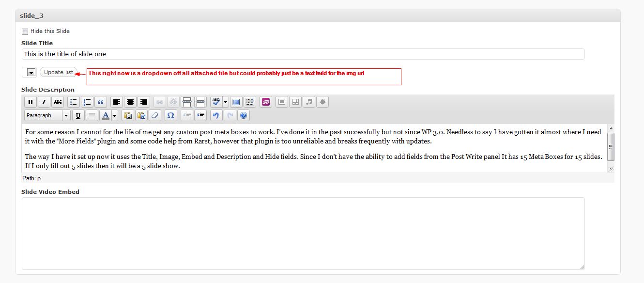Screen dimensions: 644x283
Task: Click the 'Slide Description' label
Action: click(x=48, y=90)
